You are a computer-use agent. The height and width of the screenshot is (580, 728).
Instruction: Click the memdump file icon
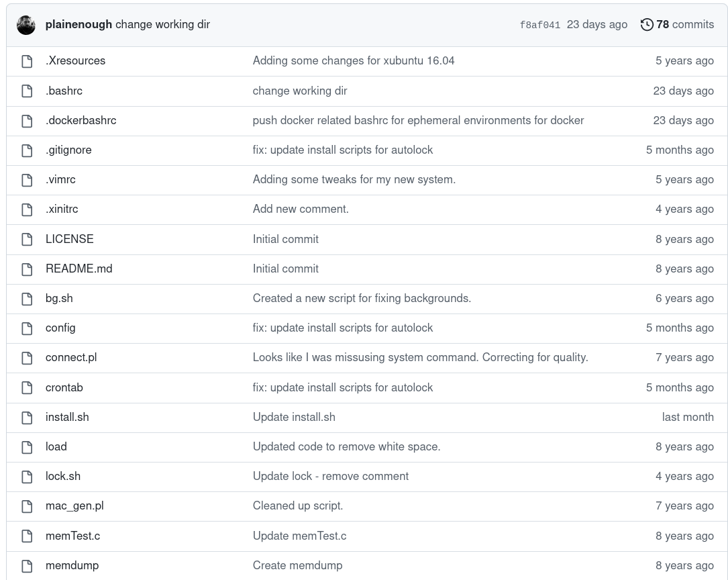coord(27,565)
